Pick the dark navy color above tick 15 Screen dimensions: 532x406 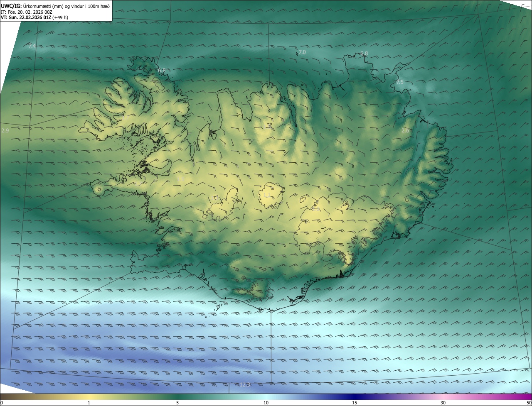[x=355, y=396]
